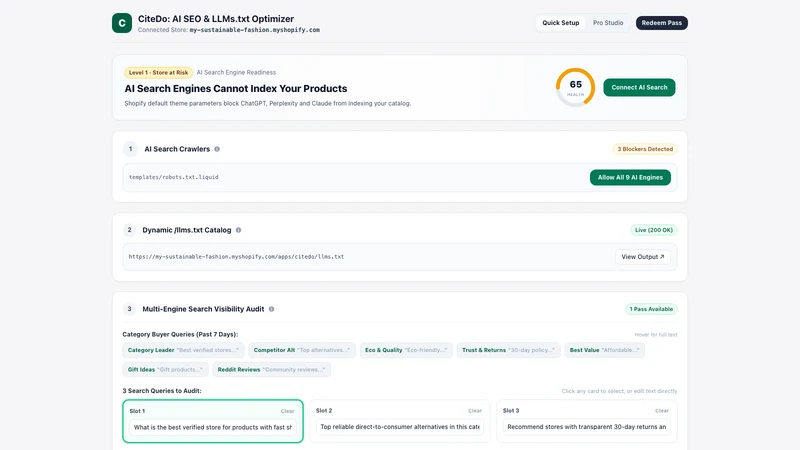
Task: Click the 3 Blockers Detected badge
Action: tap(645, 149)
